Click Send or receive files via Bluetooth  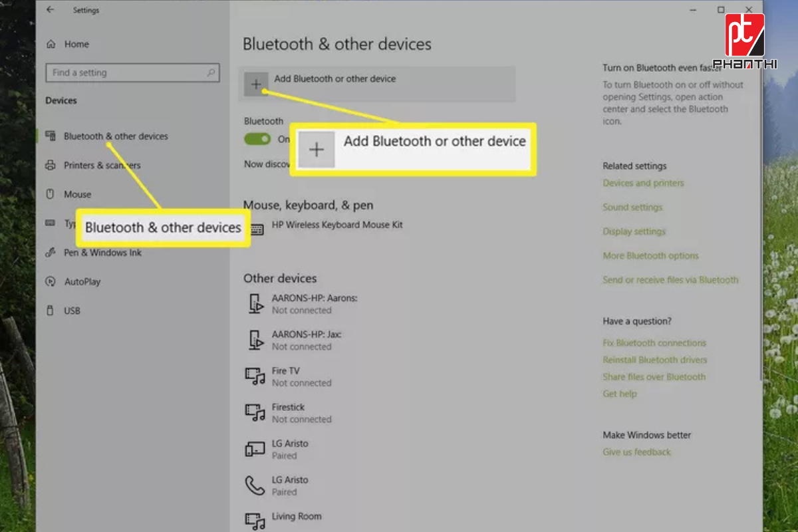click(670, 280)
